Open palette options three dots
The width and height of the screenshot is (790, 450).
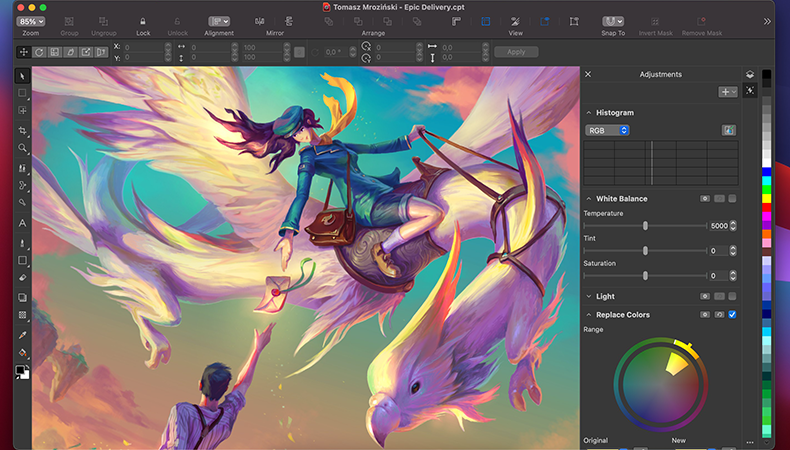[x=750, y=443]
